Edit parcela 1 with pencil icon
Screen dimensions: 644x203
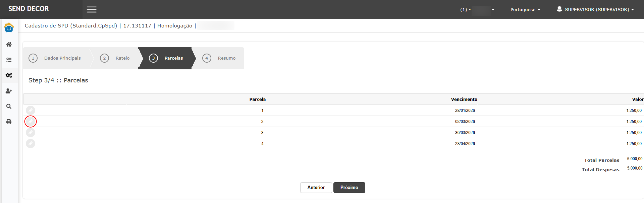tap(31, 110)
